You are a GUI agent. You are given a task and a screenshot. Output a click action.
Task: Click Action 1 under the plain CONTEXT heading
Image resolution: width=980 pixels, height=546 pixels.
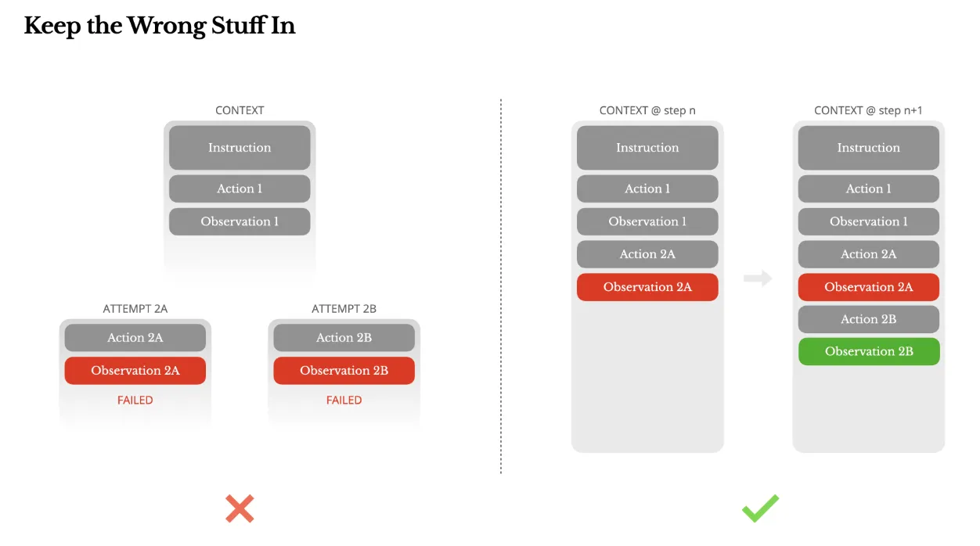tap(240, 189)
